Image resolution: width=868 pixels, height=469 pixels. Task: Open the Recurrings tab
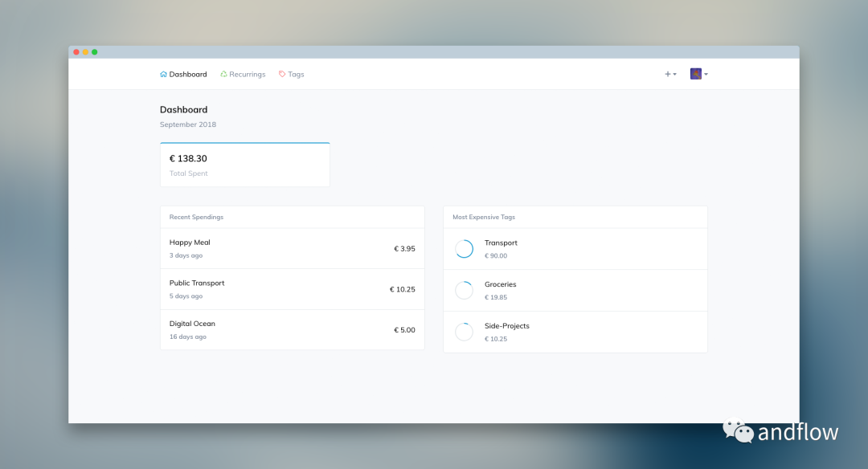point(247,74)
